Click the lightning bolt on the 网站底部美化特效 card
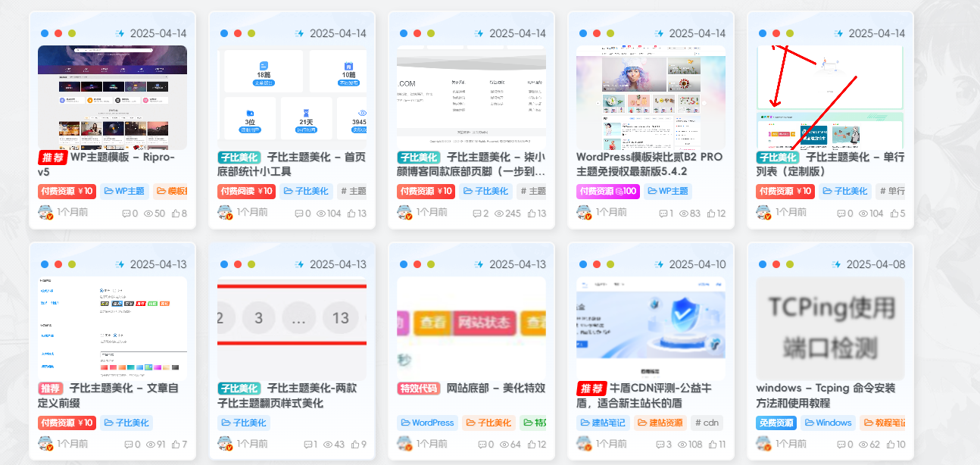980x465 pixels. click(x=479, y=264)
